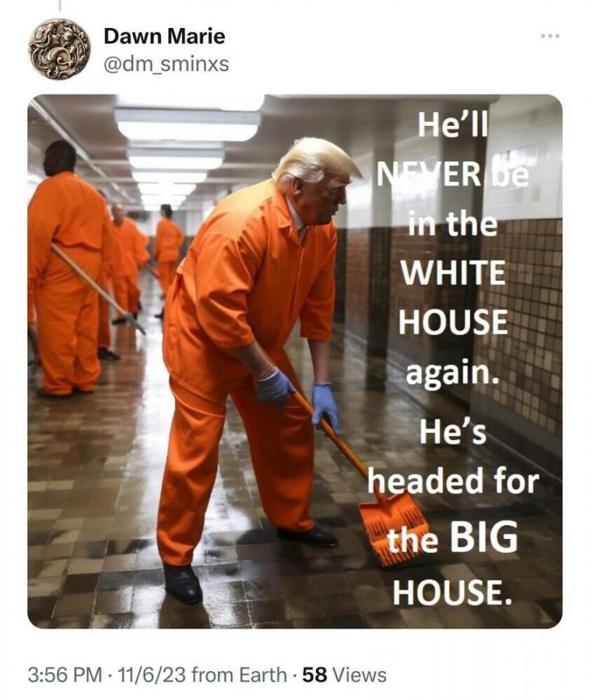Open the attached tweet image

[x=295, y=361]
